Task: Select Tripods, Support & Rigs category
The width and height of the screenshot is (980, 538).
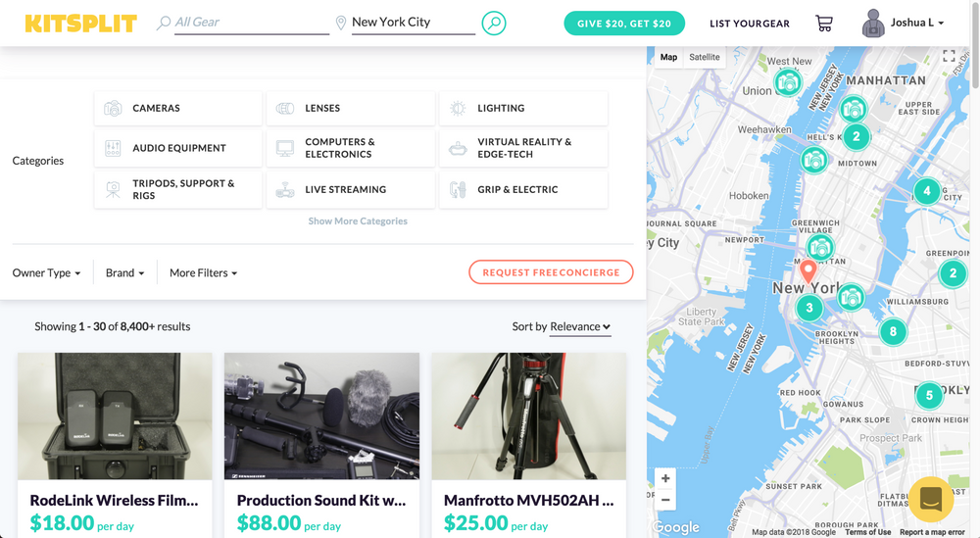Action: (x=178, y=189)
